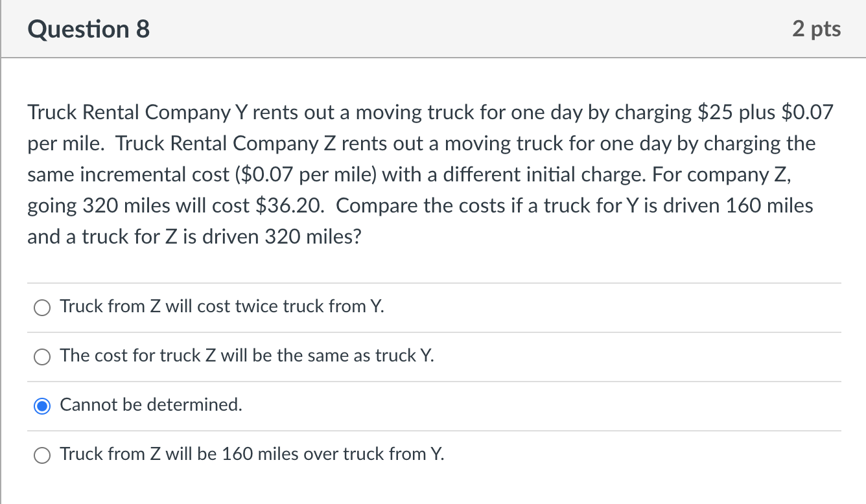This screenshot has width=866, height=504.
Task: Click the '$25' initial charge in the question
Action: point(714,113)
